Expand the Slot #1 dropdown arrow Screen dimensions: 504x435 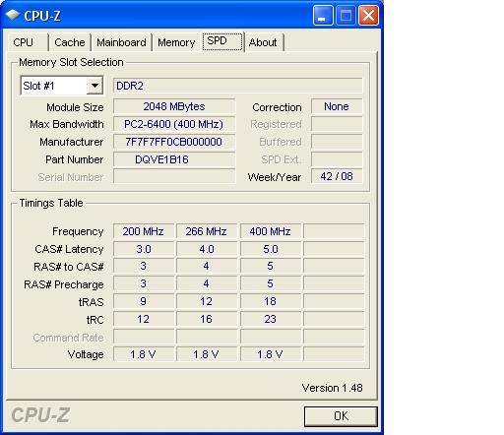pos(94,86)
